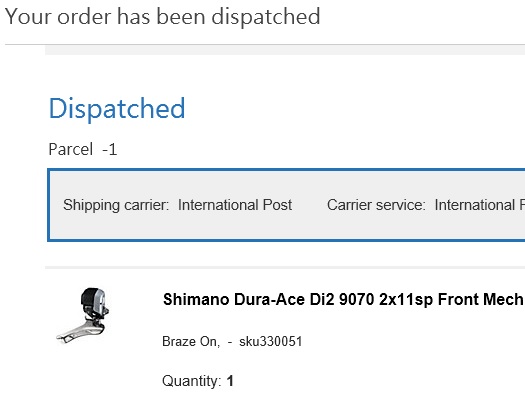Select the 'Your order has been dispatched' title
The image size is (525, 395).
point(162,16)
